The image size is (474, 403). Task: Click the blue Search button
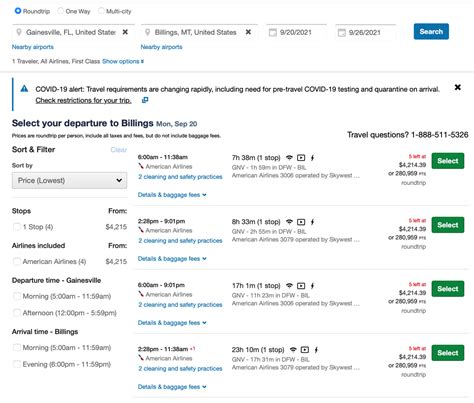(x=431, y=32)
